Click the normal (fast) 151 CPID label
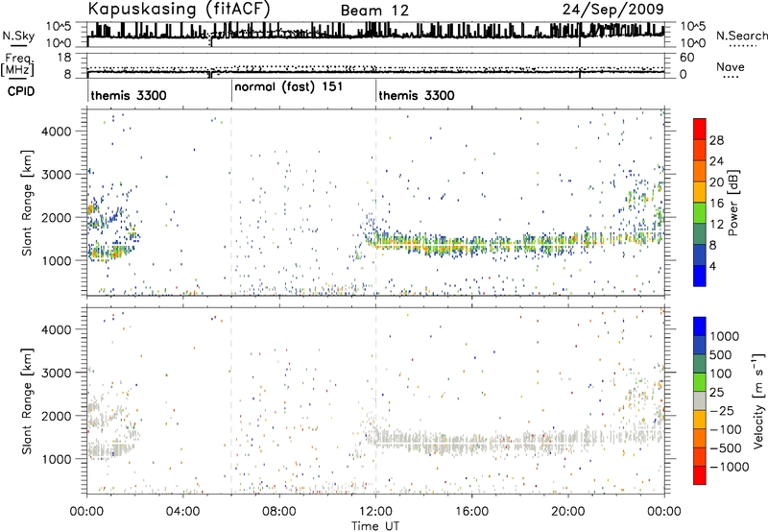 click(x=289, y=87)
